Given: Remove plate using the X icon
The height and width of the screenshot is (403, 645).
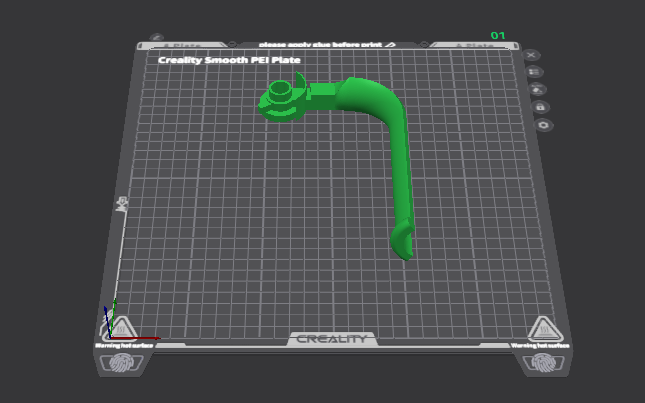Looking at the screenshot, I should coord(531,55).
